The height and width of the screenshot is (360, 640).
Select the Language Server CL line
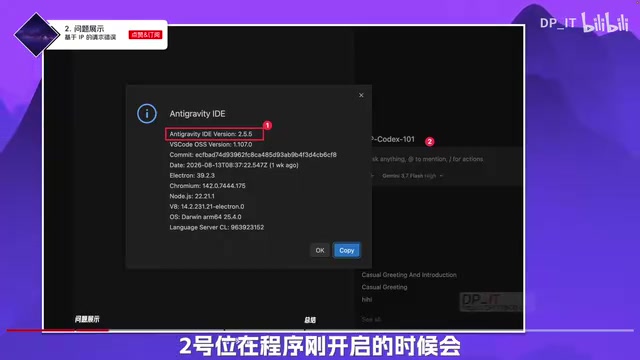tap(217, 227)
